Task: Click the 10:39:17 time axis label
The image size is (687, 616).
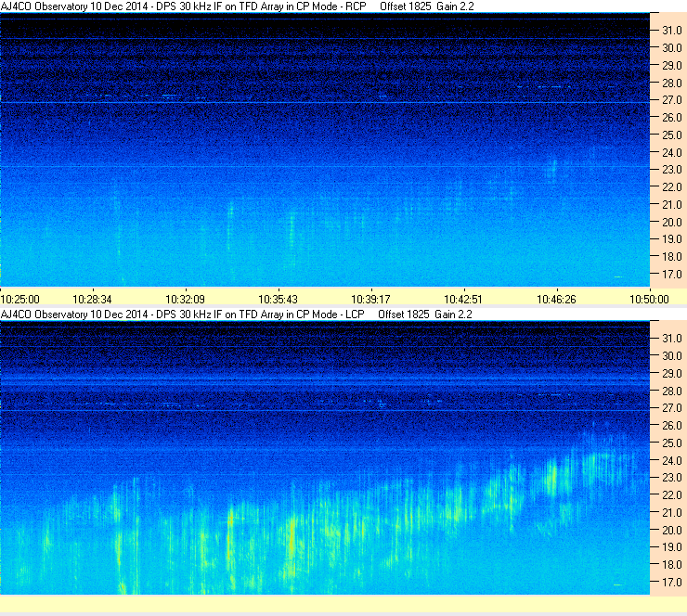Action: coord(370,300)
